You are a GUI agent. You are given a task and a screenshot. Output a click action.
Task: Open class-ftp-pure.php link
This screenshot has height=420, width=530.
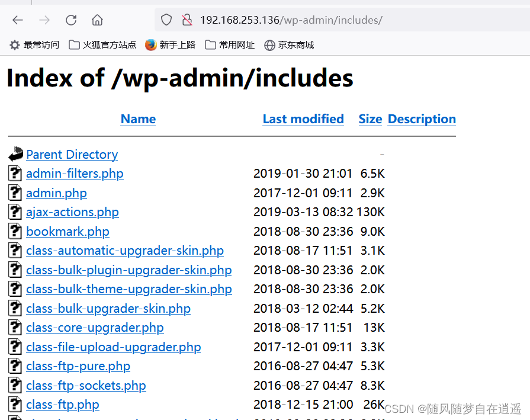(78, 366)
